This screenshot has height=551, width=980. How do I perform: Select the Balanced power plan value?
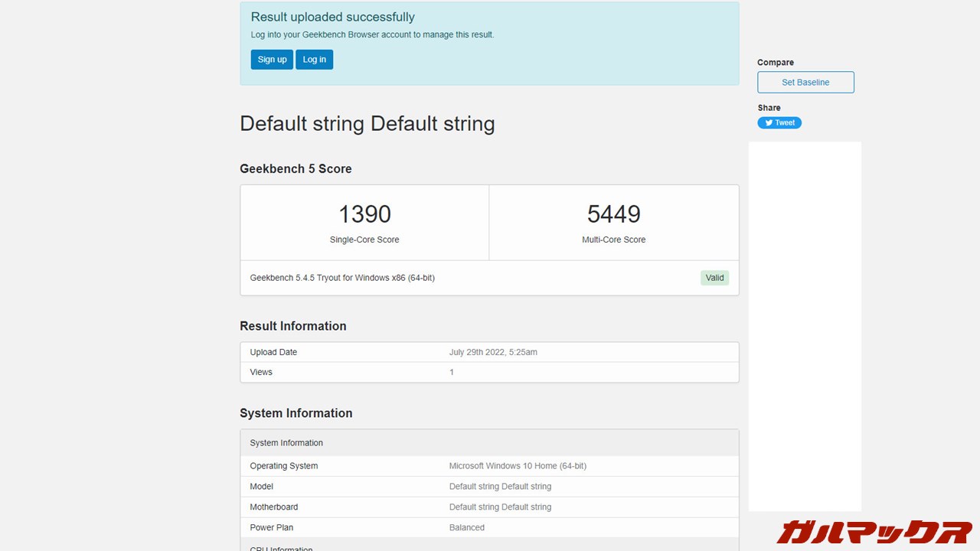click(466, 528)
